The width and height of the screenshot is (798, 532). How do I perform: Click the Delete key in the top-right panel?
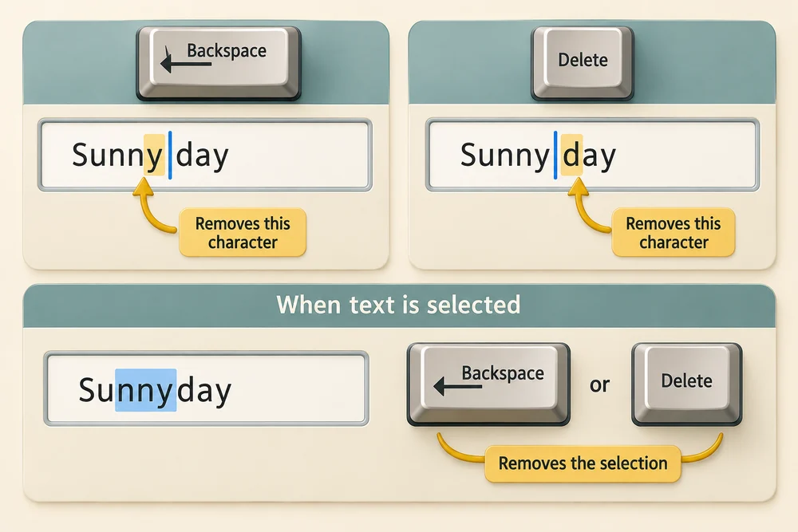[583, 63]
